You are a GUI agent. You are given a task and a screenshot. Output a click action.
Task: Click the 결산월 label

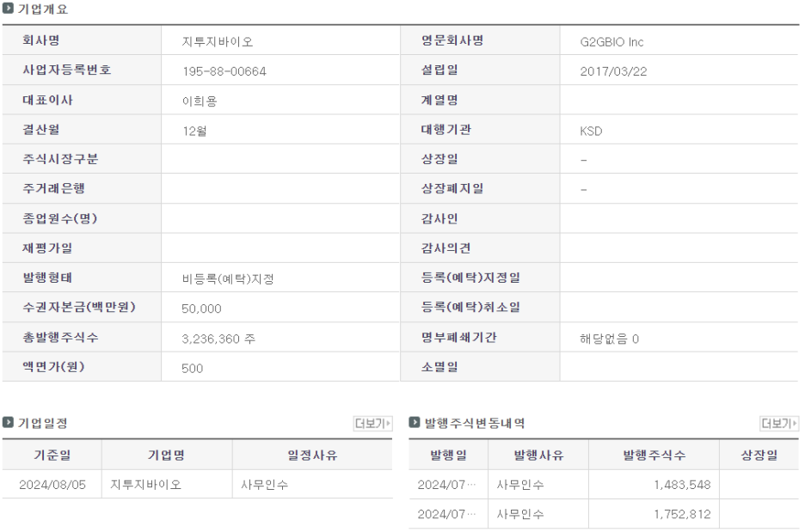coord(41,129)
